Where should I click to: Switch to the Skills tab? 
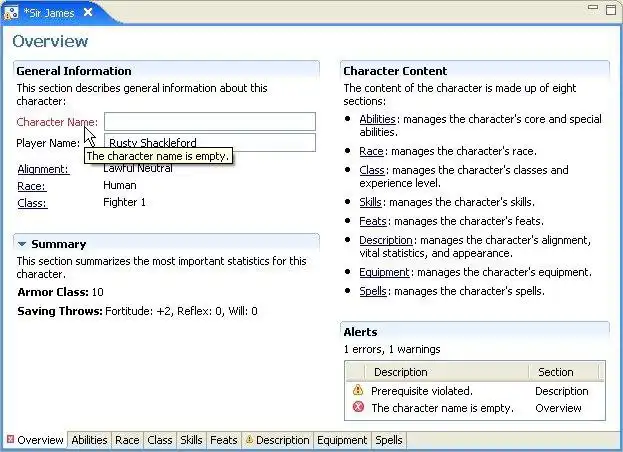pyautogui.click(x=191, y=440)
